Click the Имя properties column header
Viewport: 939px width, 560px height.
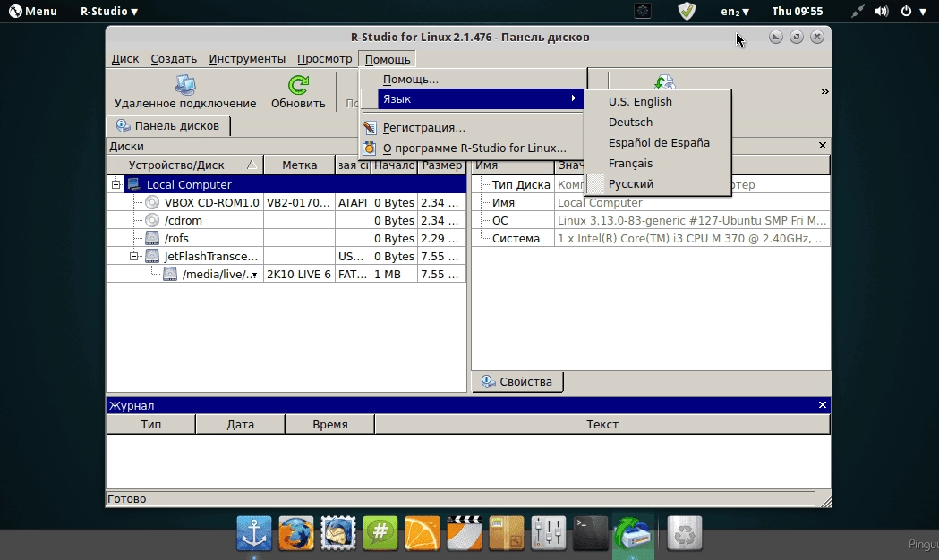(x=513, y=165)
